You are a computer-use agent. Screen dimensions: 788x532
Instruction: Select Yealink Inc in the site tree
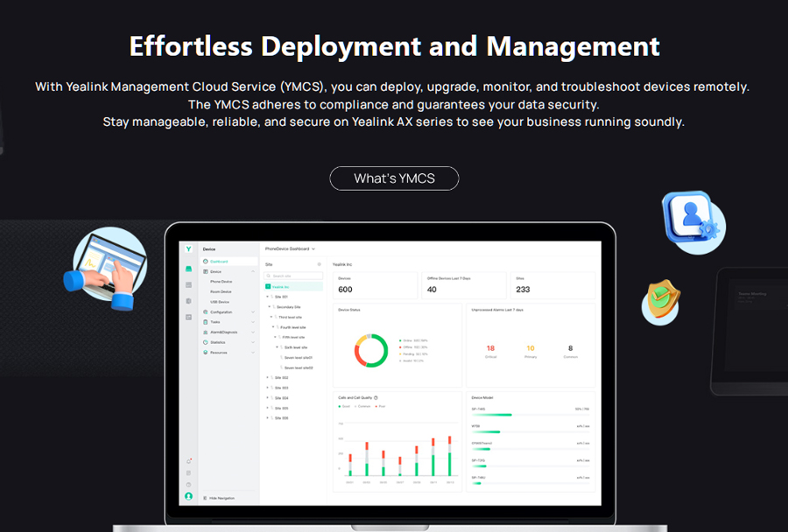(280, 286)
